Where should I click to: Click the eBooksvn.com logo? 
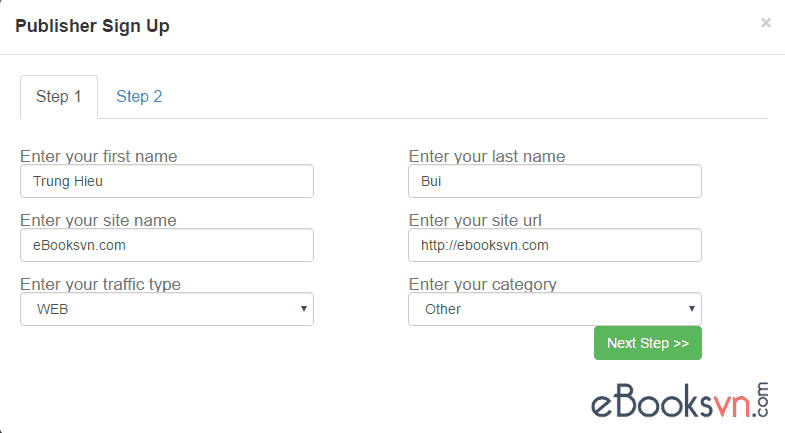coord(678,401)
